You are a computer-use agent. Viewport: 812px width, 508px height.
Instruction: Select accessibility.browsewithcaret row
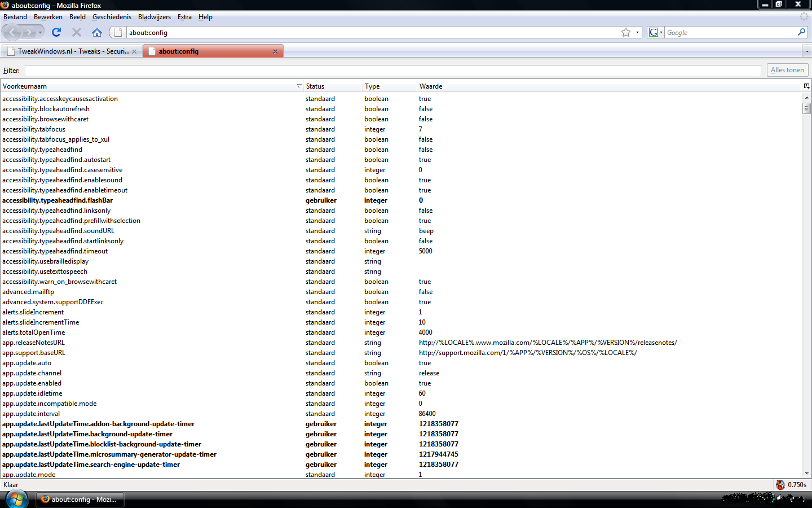click(401, 119)
